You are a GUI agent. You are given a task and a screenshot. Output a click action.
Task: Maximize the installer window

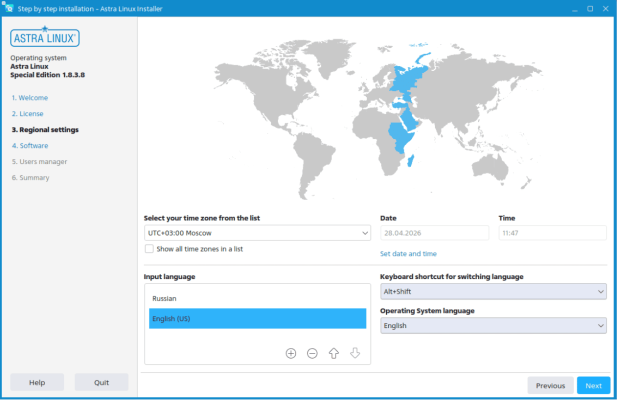point(590,9)
